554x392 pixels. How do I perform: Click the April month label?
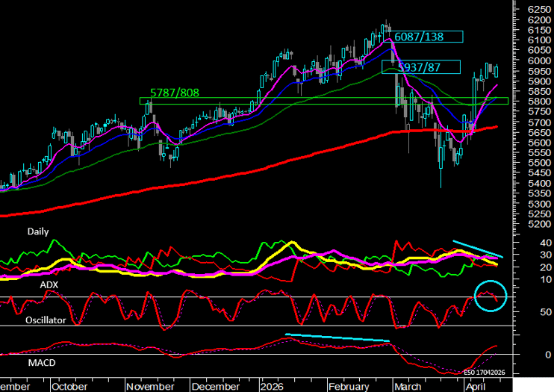tap(475, 387)
